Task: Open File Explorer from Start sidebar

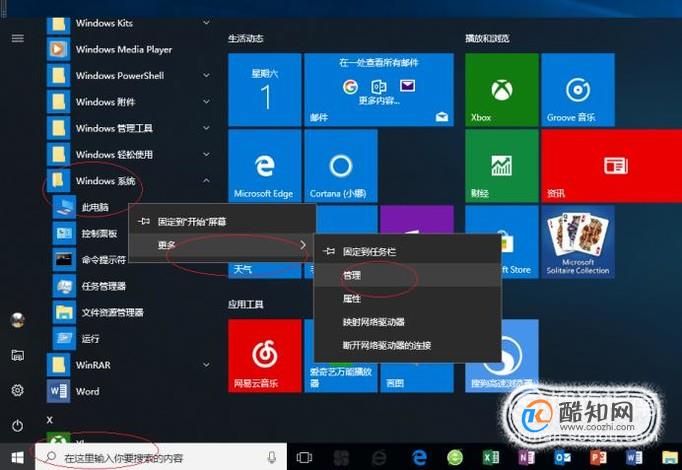Action: click(x=18, y=355)
